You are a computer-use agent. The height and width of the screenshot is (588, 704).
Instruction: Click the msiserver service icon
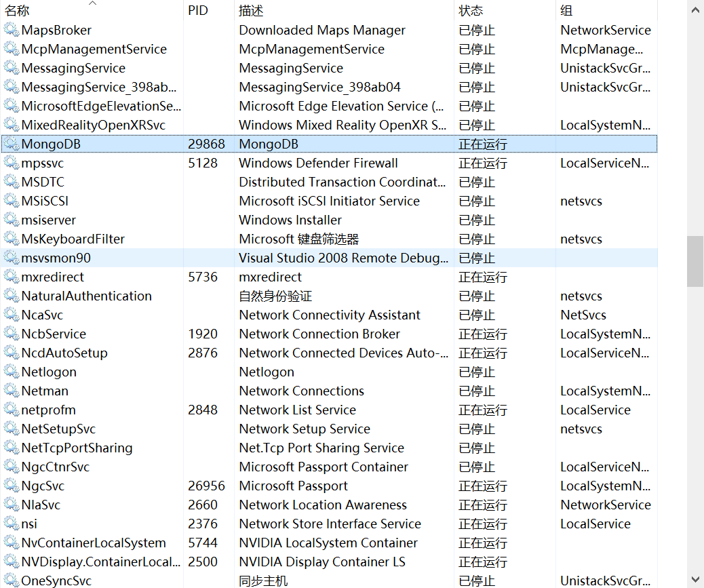click(12, 220)
